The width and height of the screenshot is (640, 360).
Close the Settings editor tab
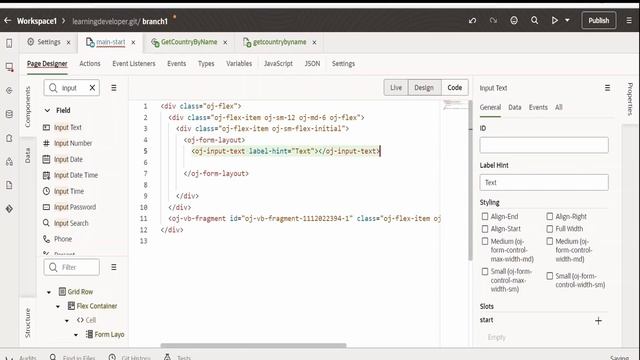(x=69, y=42)
